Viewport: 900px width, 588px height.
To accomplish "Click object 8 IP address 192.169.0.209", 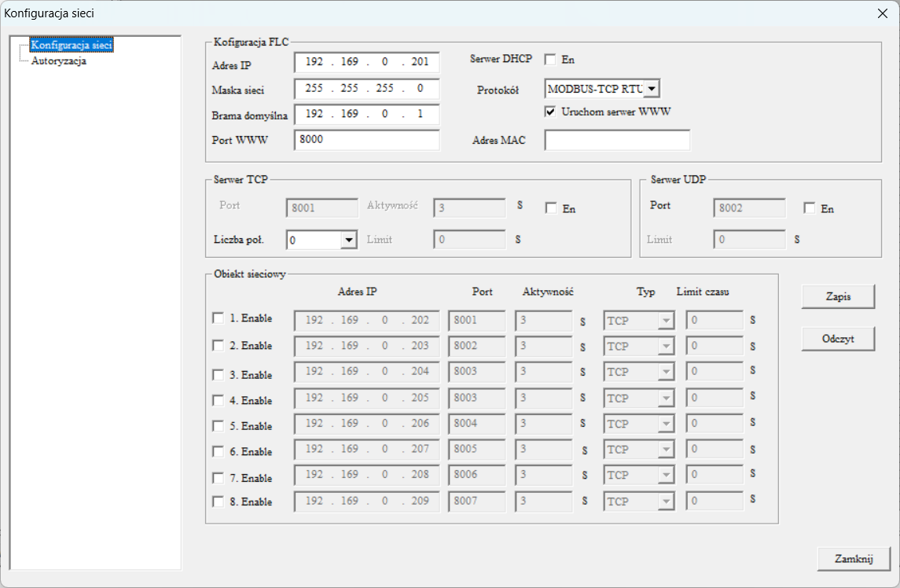I will (367, 502).
